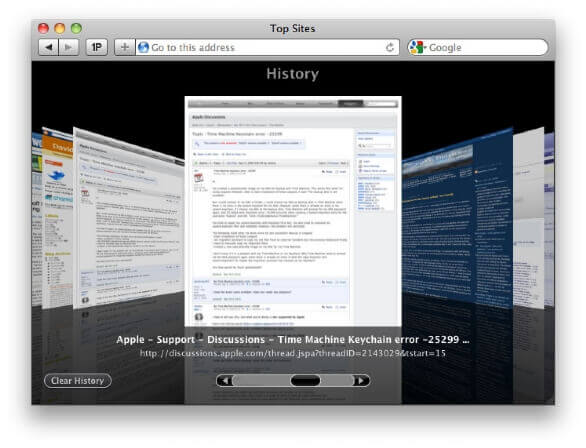
Task: Minimize window with the yellow button
Action: click(60, 28)
